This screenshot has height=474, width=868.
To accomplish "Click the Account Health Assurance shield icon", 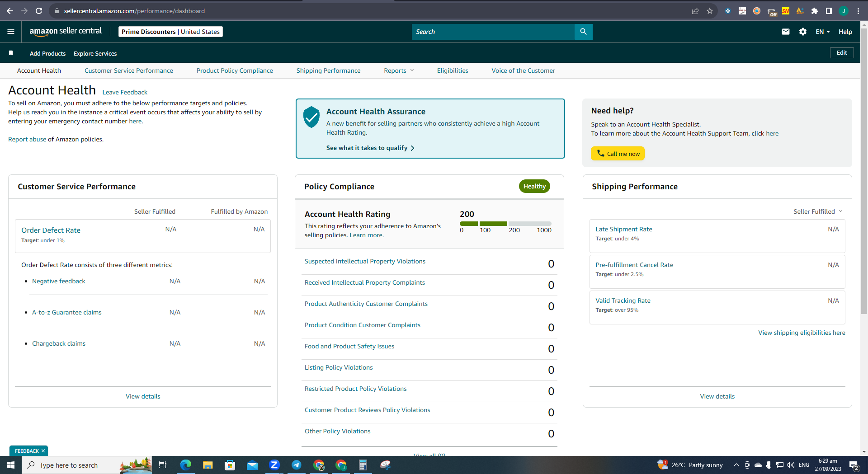I will [x=311, y=117].
